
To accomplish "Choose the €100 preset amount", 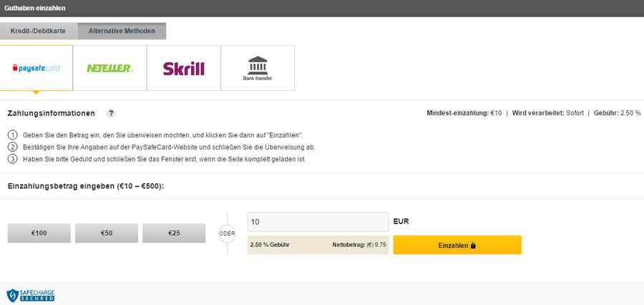I will pos(39,233).
